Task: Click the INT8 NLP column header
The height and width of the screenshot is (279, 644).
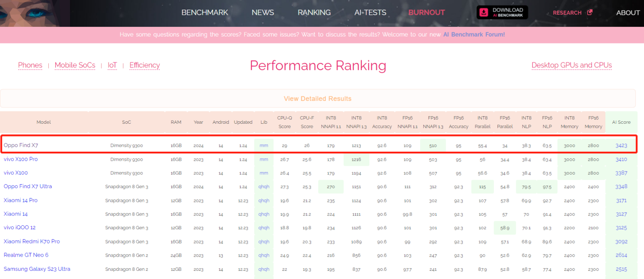Action: 527,122
